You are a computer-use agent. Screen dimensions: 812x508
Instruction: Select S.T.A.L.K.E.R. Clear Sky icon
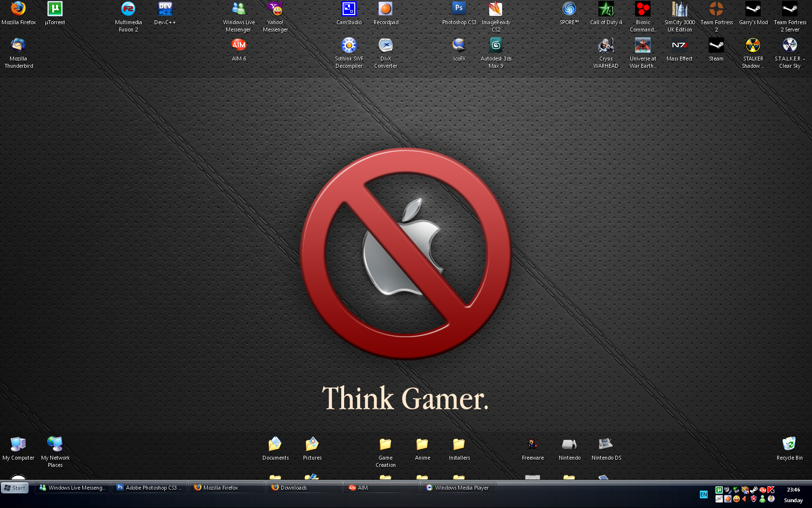pos(790,53)
